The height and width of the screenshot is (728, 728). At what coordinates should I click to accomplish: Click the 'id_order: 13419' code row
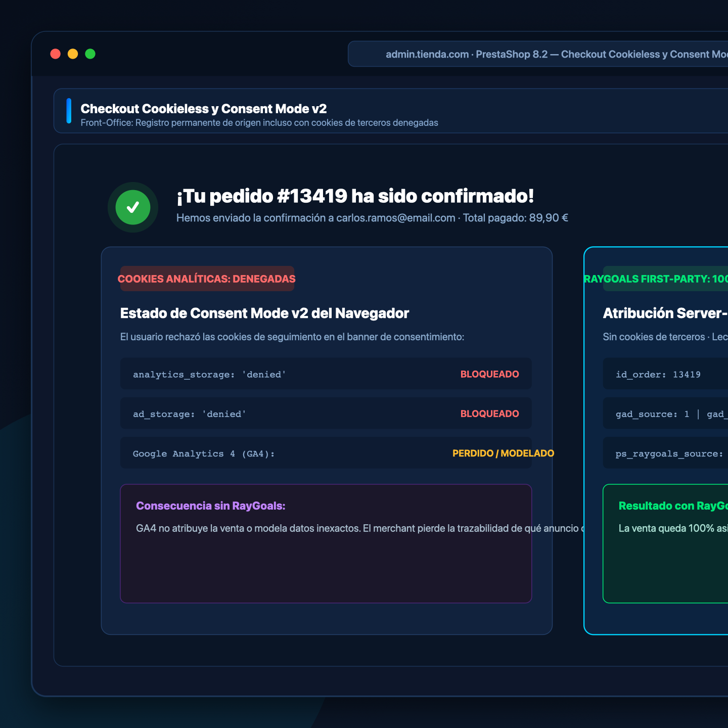(x=665, y=374)
